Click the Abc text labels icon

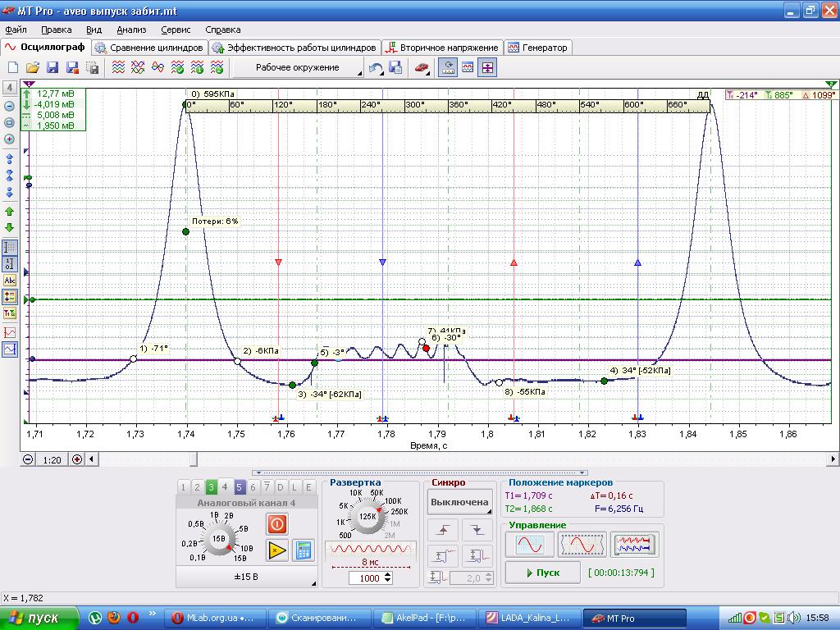point(10,281)
